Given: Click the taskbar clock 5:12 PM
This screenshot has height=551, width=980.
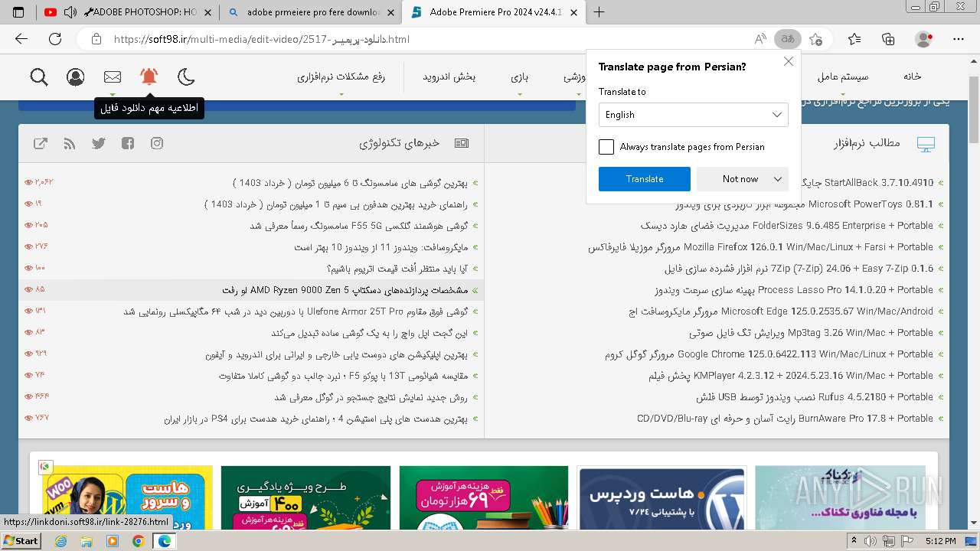Looking at the screenshot, I should pos(941,541).
